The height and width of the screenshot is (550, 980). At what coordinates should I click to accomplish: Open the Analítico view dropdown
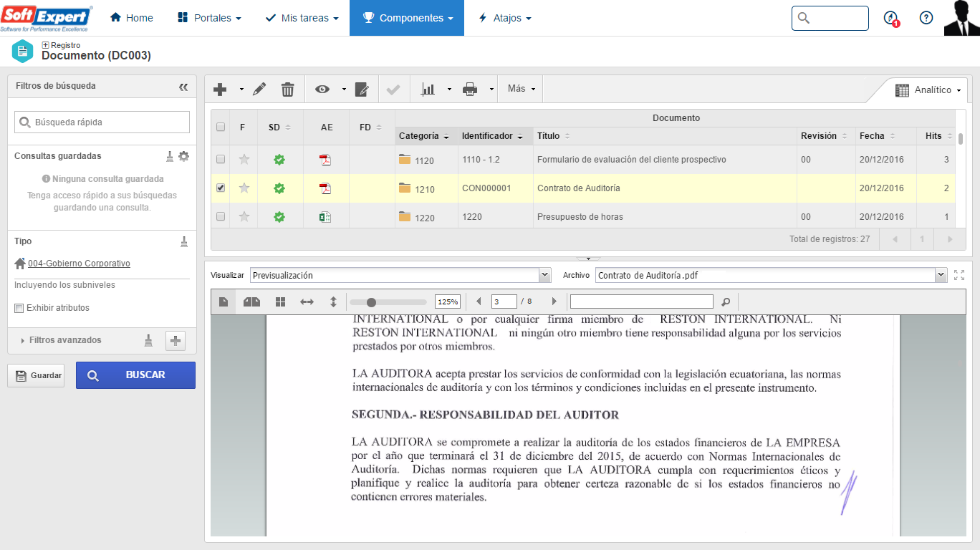(928, 90)
